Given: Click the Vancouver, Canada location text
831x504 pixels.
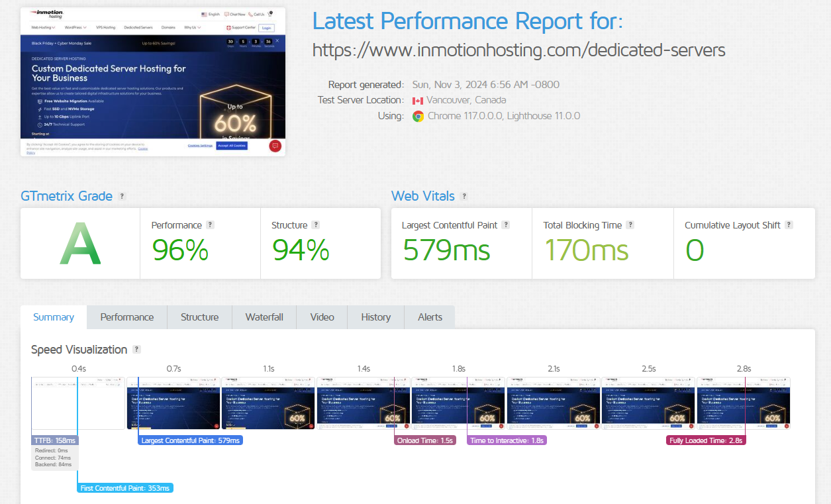Looking at the screenshot, I should pyautogui.click(x=466, y=100).
